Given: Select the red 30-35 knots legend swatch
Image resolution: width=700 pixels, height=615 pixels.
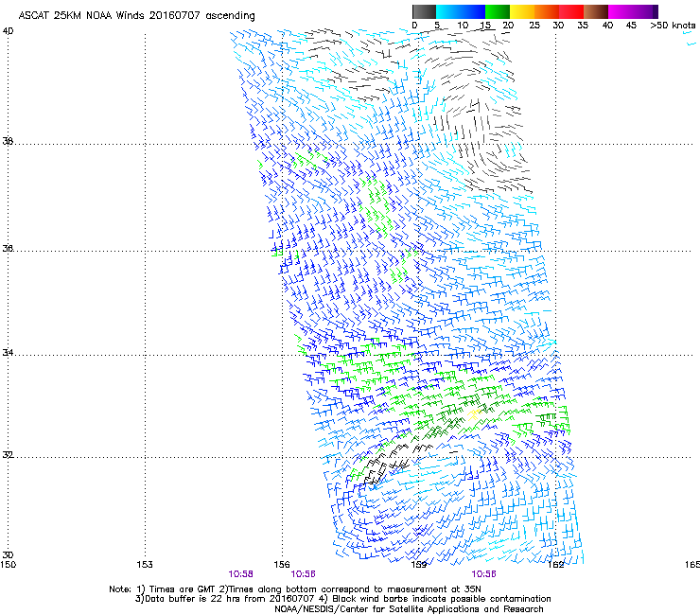Looking at the screenshot, I should tap(571, 11).
